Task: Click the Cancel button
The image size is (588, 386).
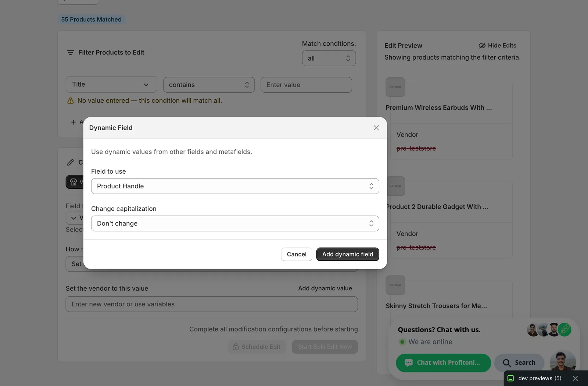Action: click(297, 254)
